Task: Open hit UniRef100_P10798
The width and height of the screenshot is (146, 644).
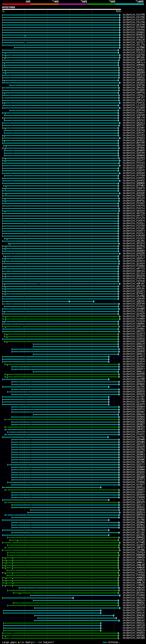Action: click(134, 22)
